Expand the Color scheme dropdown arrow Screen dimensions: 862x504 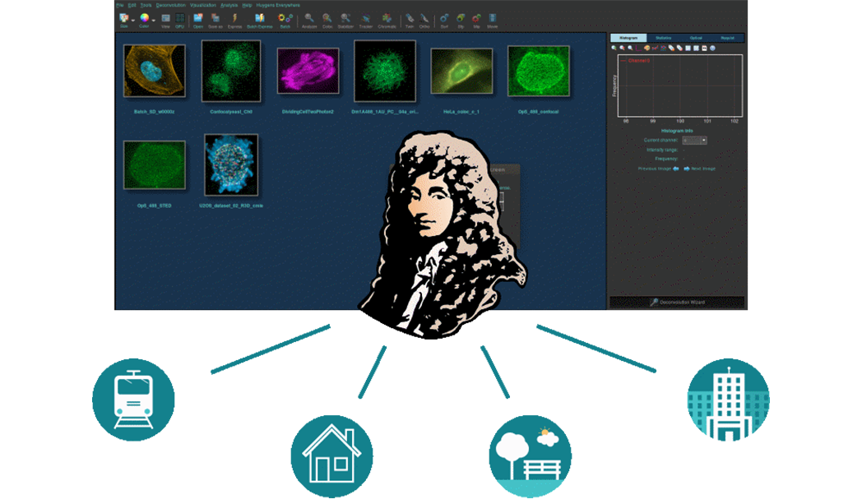pos(153,18)
